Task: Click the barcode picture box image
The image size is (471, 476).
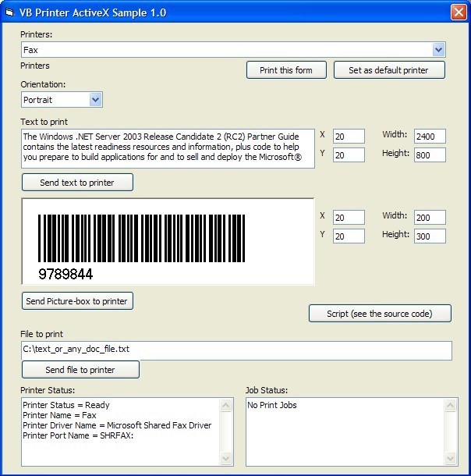Action: (x=168, y=242)
